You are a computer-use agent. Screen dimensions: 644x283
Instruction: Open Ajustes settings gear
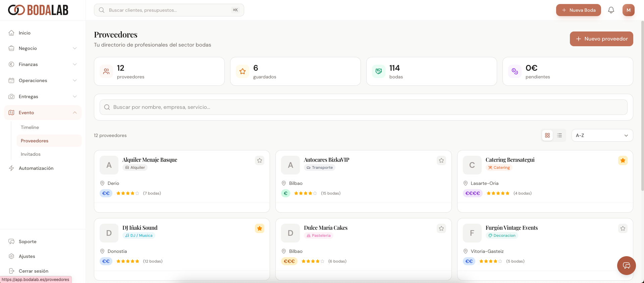11,256
